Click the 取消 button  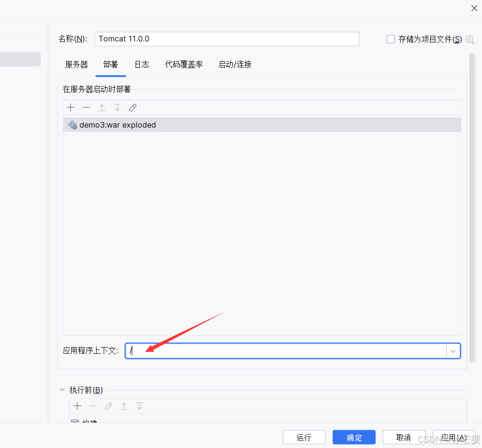[x=404, y=437]
